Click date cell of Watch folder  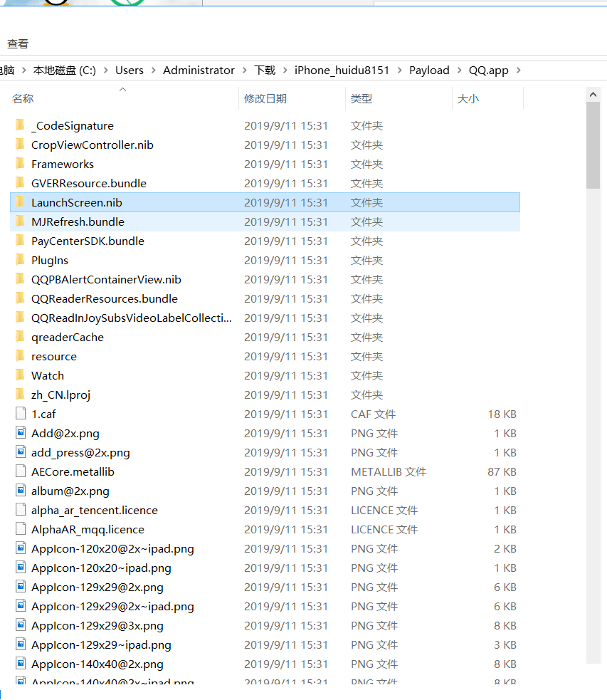point(286,375)
